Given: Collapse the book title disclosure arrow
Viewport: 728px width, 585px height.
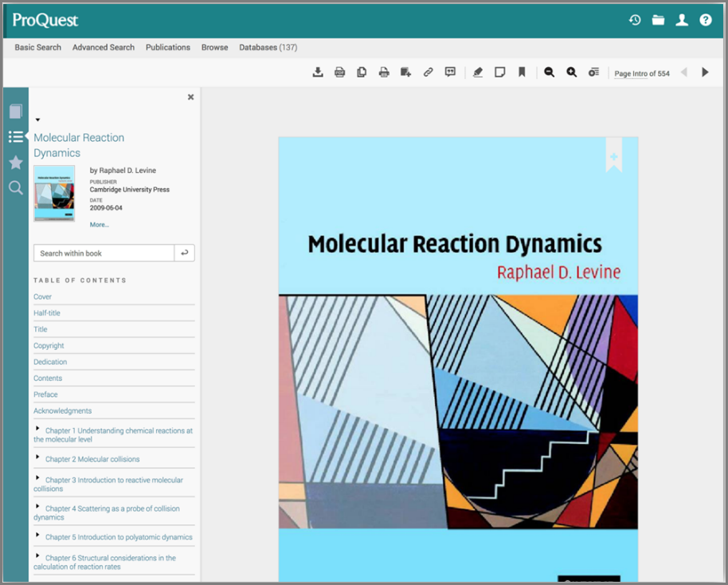Looking at the screenshot, I should coord(37,118).
